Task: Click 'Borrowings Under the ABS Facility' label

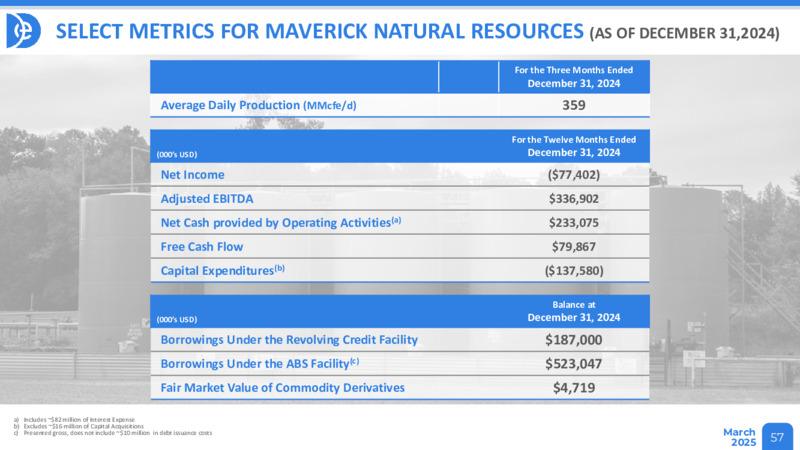Action: [260, 363]
